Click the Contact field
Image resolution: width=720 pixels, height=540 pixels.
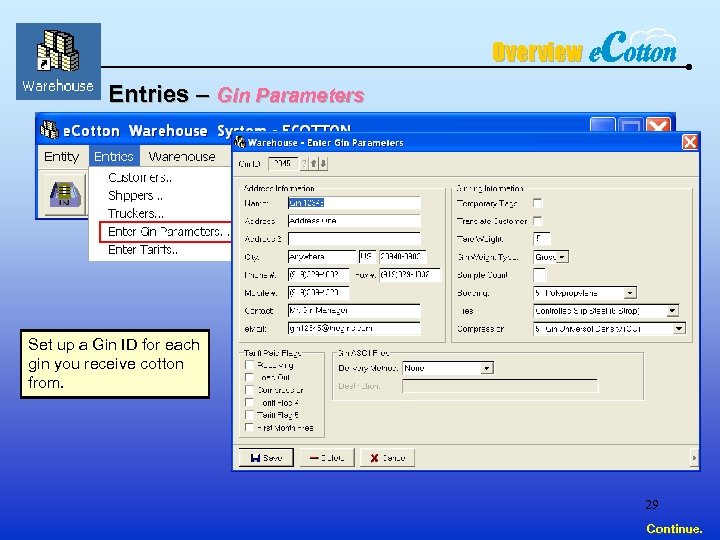[x=354, y=311]
